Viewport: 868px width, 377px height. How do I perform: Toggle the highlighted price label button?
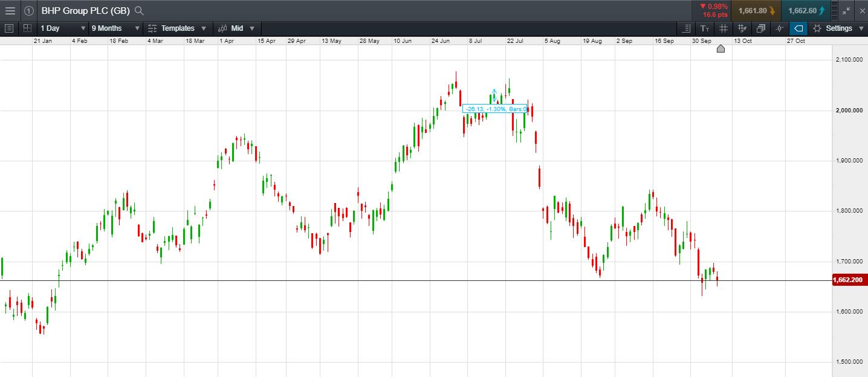pos(798,28)
